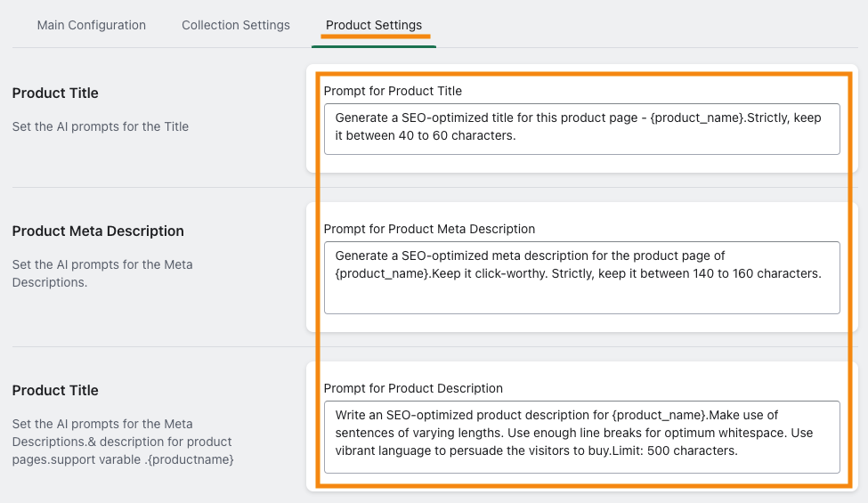This screenshot has width=868, height=503.
Task: Click the "Prompt for Product Meta Description" label
Action: (429, 229)
